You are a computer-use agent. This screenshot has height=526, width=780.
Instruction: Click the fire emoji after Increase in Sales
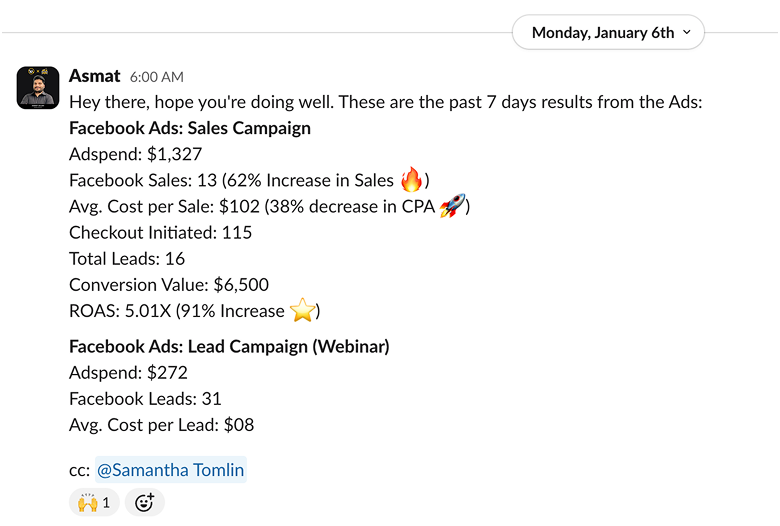pyautogui.click(x=411, y=180)
